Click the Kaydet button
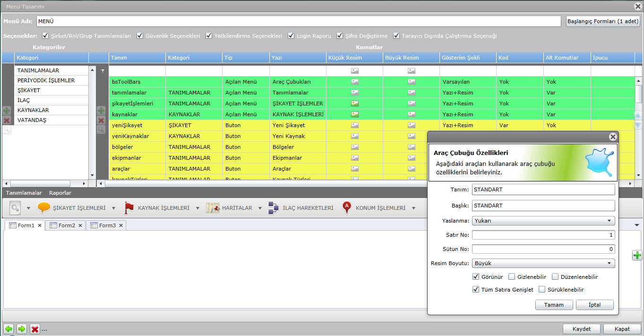 tap(582, 329)
